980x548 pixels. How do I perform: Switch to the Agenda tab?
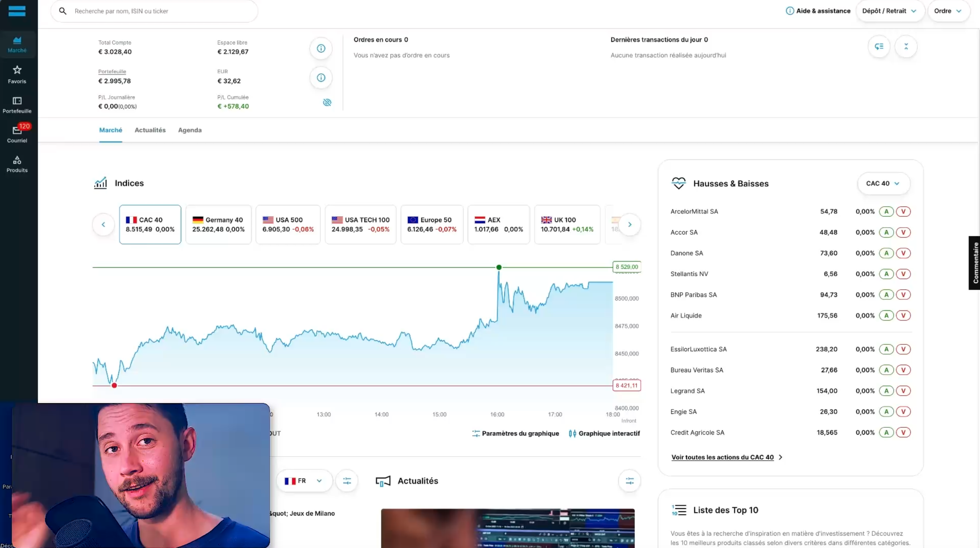[190, 130]
